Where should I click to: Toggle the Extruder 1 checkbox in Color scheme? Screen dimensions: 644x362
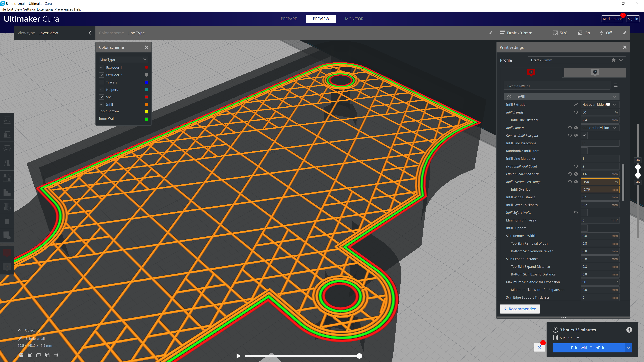(102, 67)
